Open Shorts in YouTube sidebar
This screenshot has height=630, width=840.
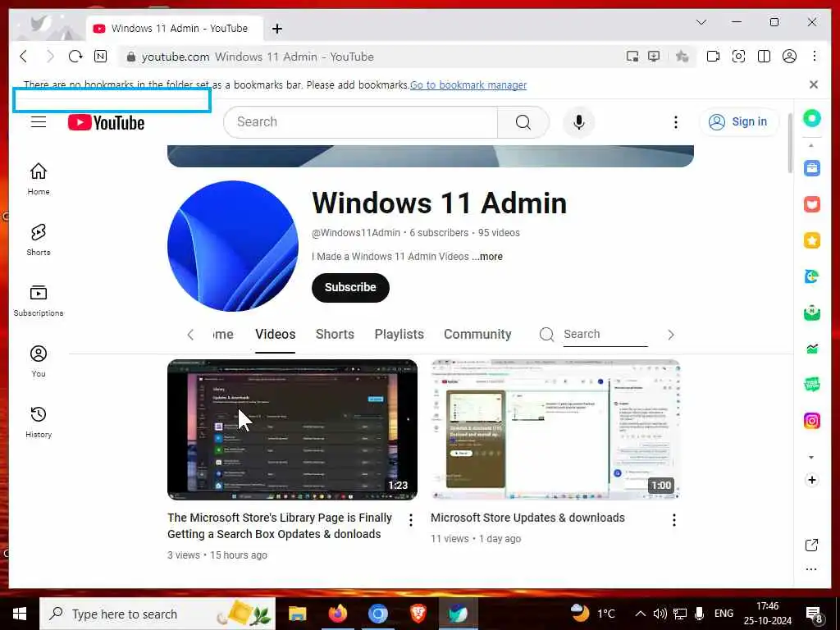39,240
